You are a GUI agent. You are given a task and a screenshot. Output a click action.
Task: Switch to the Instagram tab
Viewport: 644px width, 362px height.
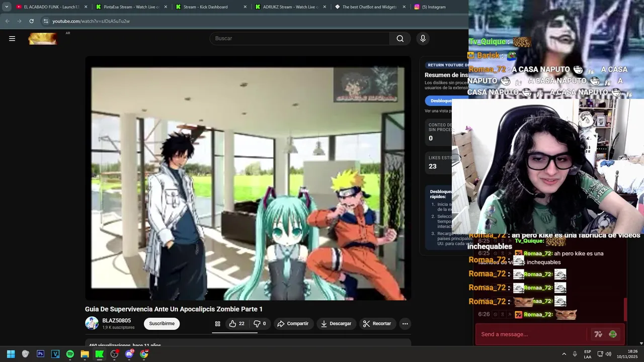coord(438,7)
